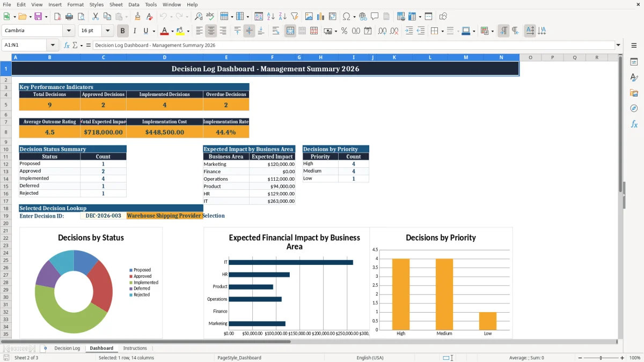
Task: Open the Styles menu
Action: pos(97,4)
